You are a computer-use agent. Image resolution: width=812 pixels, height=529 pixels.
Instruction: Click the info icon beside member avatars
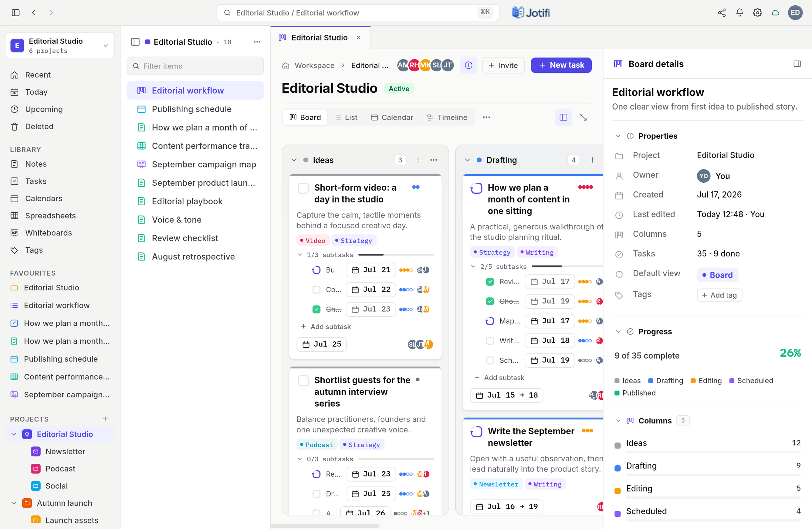pos(469,65)
